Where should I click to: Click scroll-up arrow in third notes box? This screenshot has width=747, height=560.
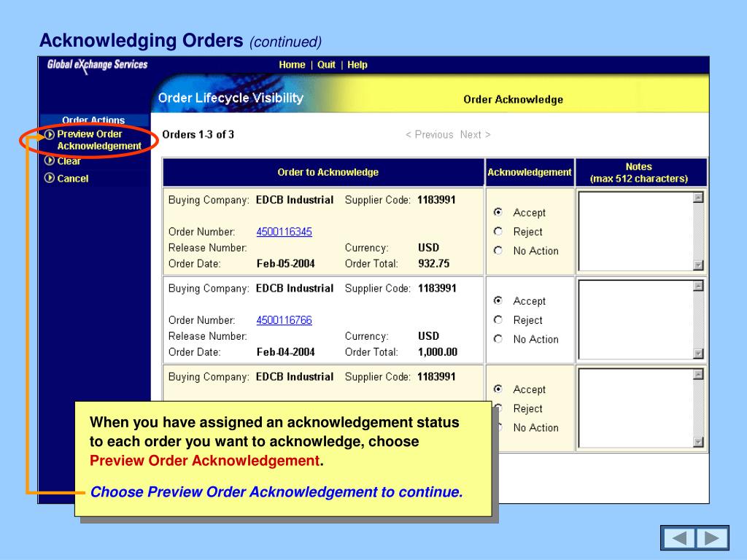point(698,375)
